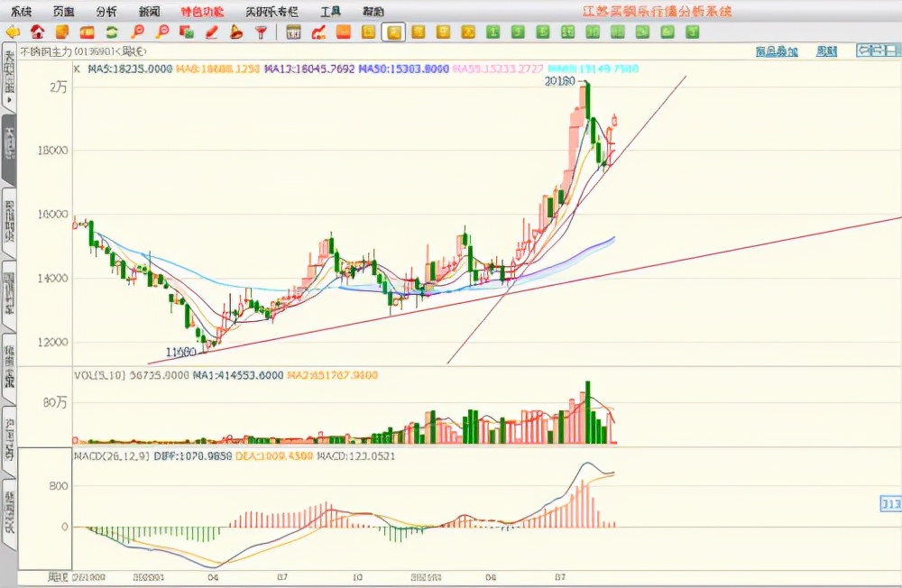Open the 系统 menu
This screenshot has height=588, width=902.
21,12
